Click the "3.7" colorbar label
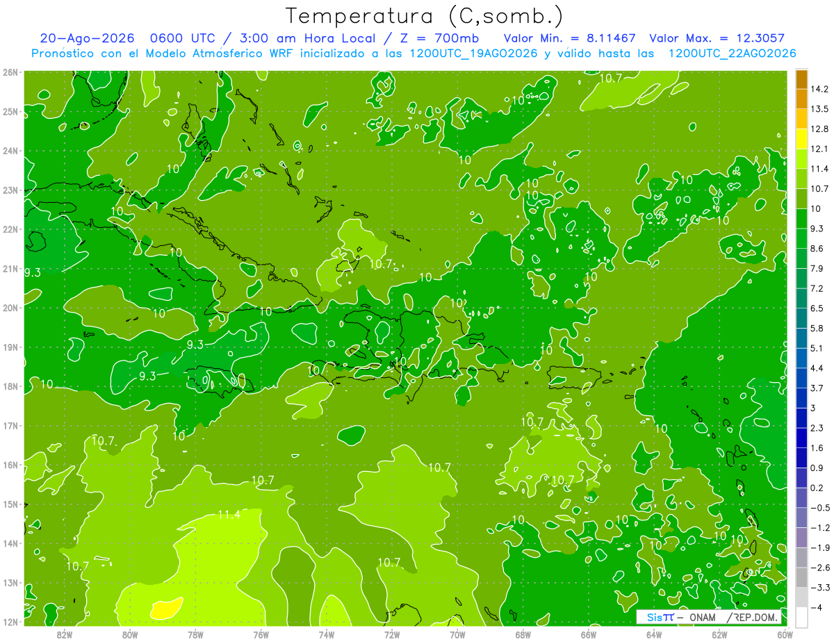 [x=817, y=388]
